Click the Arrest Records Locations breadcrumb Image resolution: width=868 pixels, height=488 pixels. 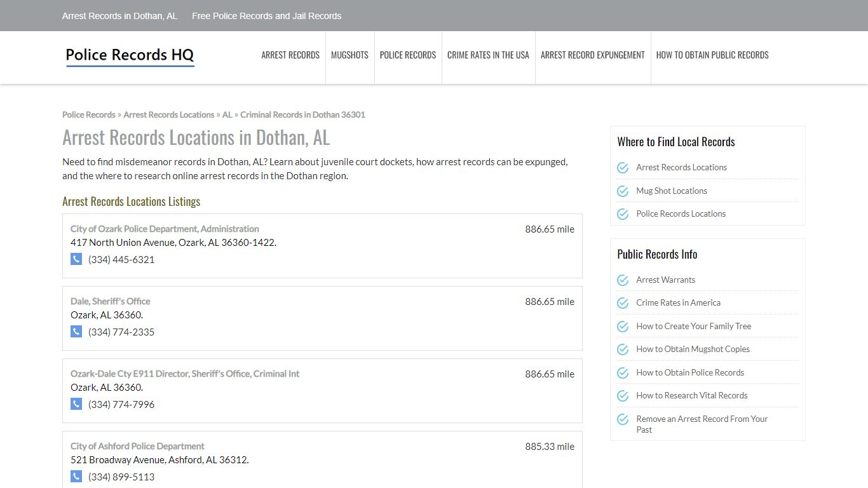[x=169, y=115]
